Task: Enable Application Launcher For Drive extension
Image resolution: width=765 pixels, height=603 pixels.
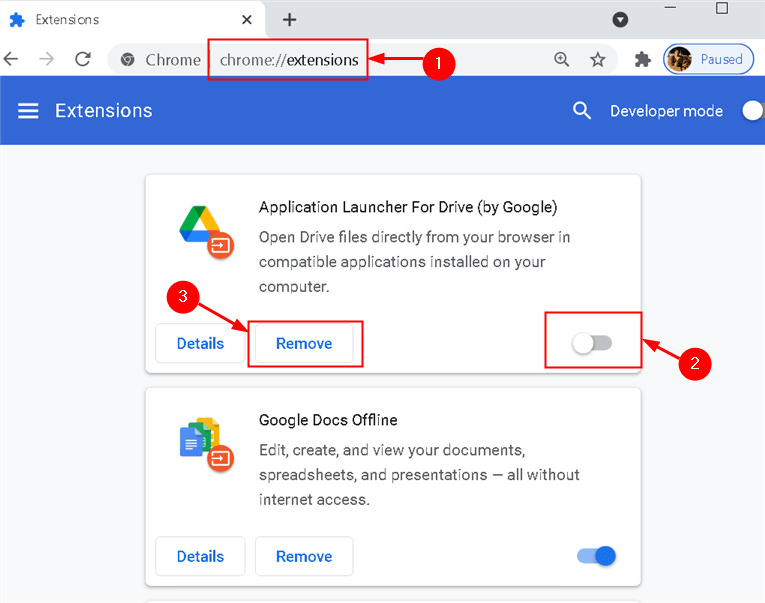Action: click(x=592, y=343)
